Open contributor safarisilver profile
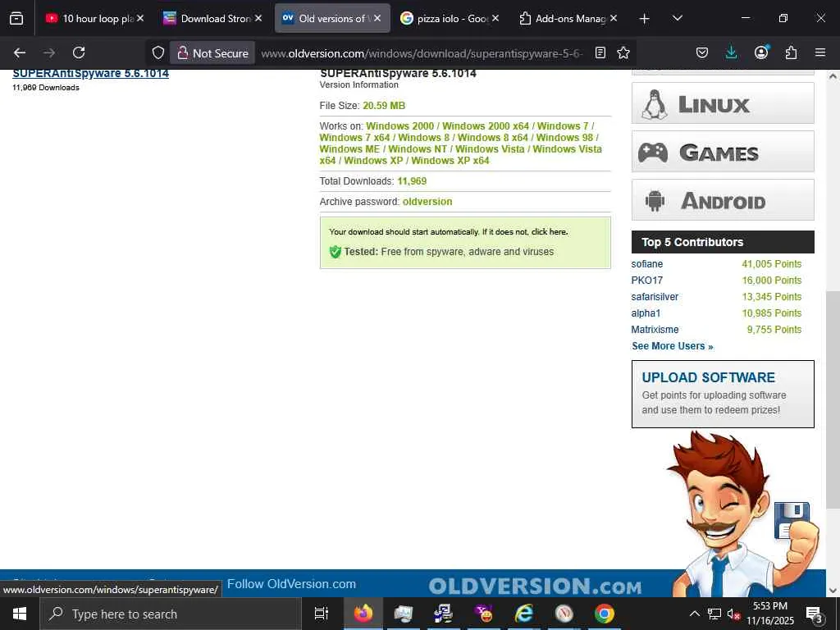The width and height of the screenshot is (840, 630). tap(655, 297)
